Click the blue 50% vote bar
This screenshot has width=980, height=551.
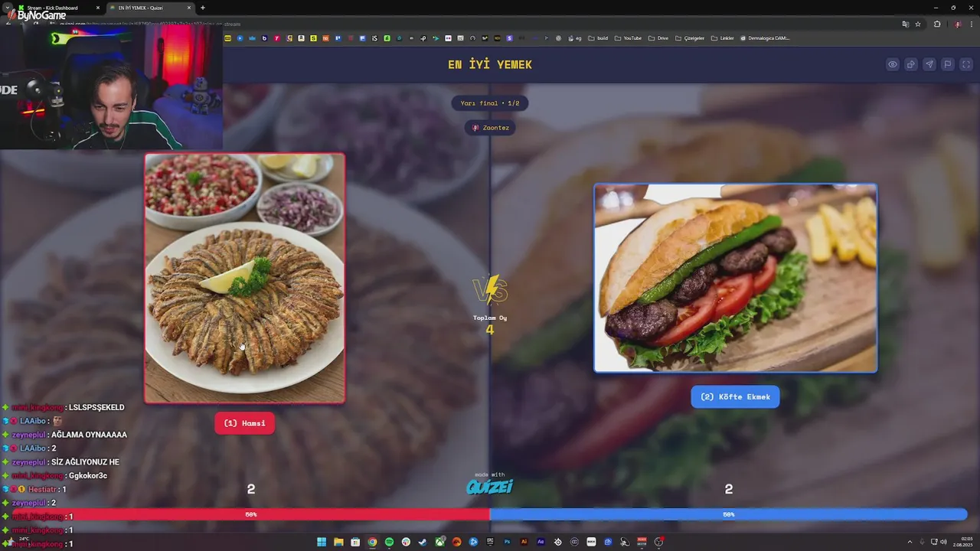(728, 514)
